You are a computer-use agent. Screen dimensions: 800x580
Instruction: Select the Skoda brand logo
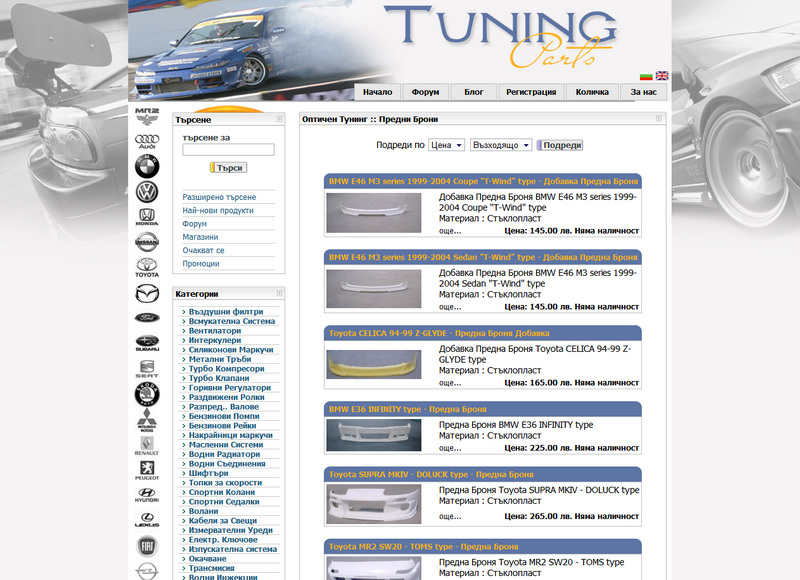[x=147, y=394]
